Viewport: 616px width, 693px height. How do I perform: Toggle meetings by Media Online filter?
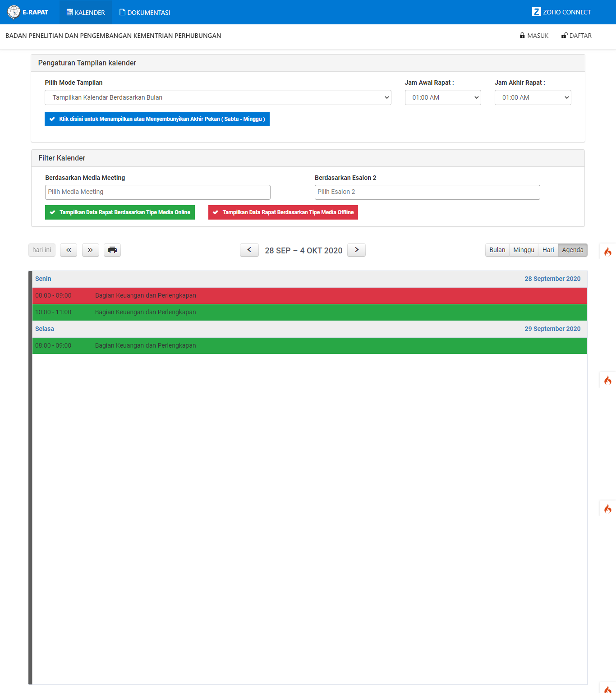pos(120,212)
